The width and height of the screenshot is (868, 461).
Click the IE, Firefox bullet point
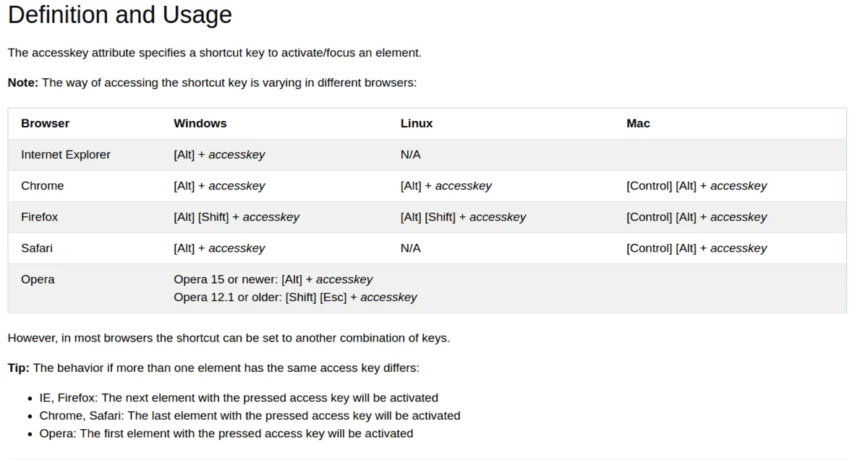tap(239, 397)
